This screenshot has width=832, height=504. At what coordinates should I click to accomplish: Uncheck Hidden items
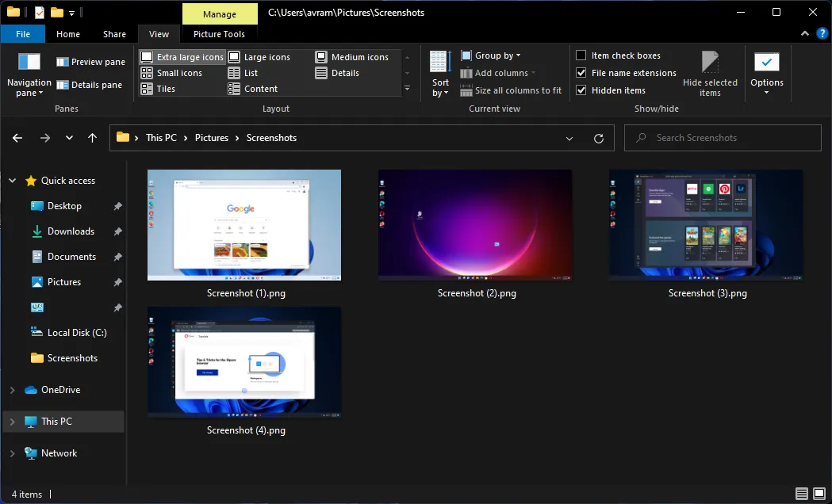[x=583, y=90]
